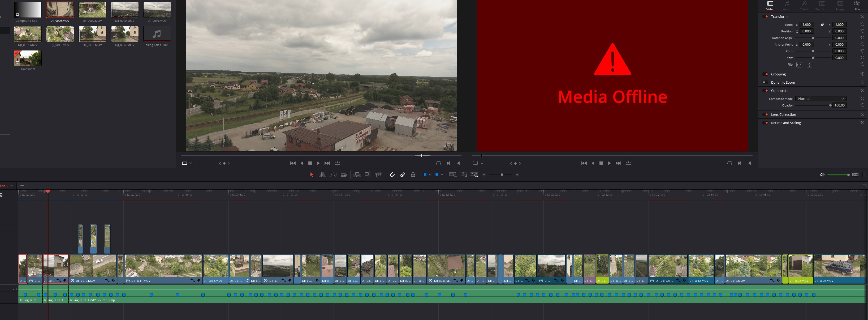Select the Compound Clip 1 thumbnail
The image size is (868, 320).
click(28, 10)
